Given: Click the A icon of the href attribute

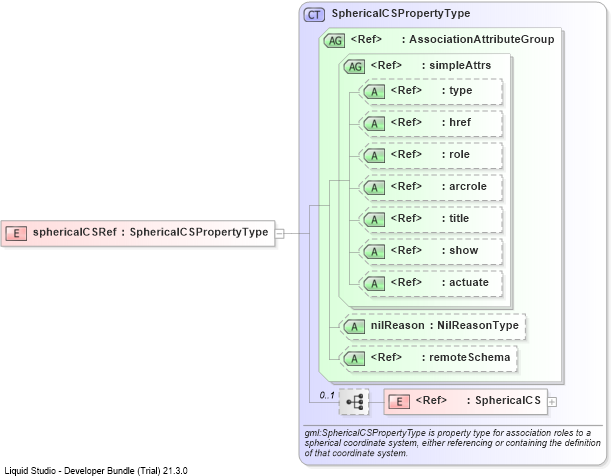Looking at the screenshot, I should point(374,124).
